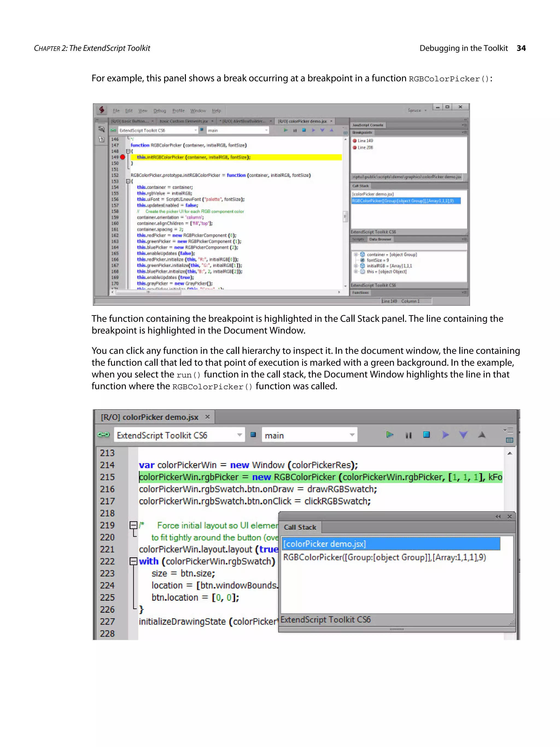
Task: Click the Data Browser input field
Action: pos(409,247)
